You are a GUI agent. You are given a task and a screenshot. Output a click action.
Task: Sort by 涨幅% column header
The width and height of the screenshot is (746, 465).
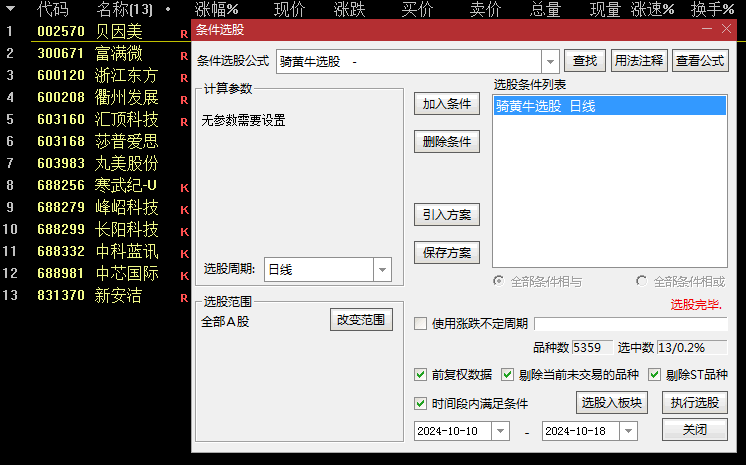(216, 9)
